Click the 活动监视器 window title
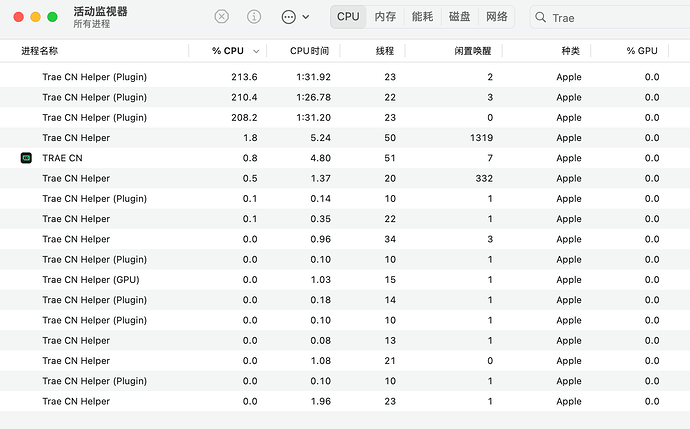 [100, 11]
